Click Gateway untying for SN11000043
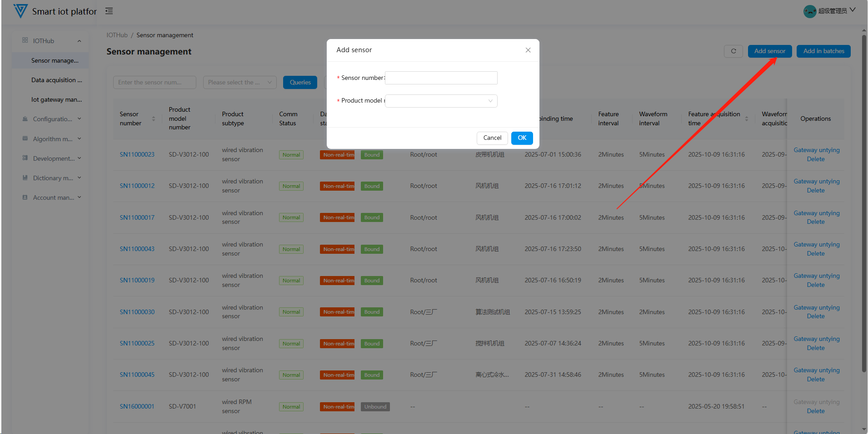Screen dimensions: 868x434 816,244
